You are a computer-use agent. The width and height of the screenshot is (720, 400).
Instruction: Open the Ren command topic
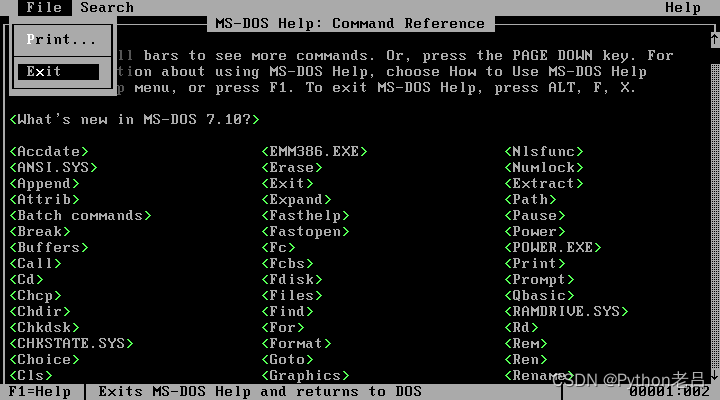click(x=526, y=360)
